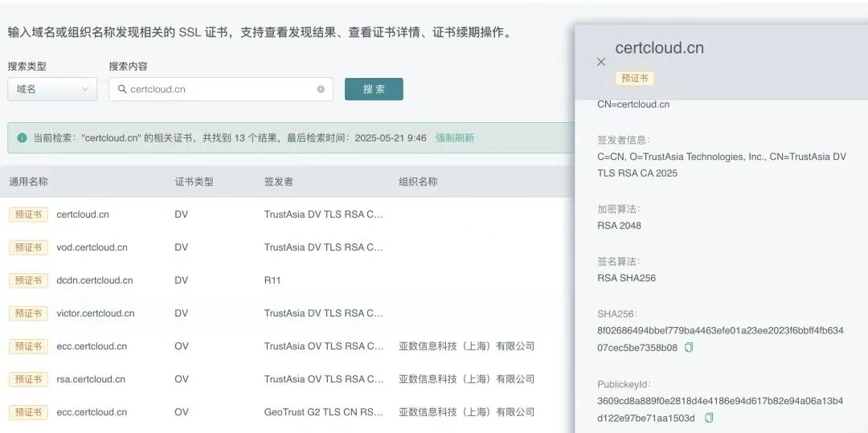The image size is (868, 433).
Task: Click inside the certcloud.cn search field
Action: pos(217,89)
